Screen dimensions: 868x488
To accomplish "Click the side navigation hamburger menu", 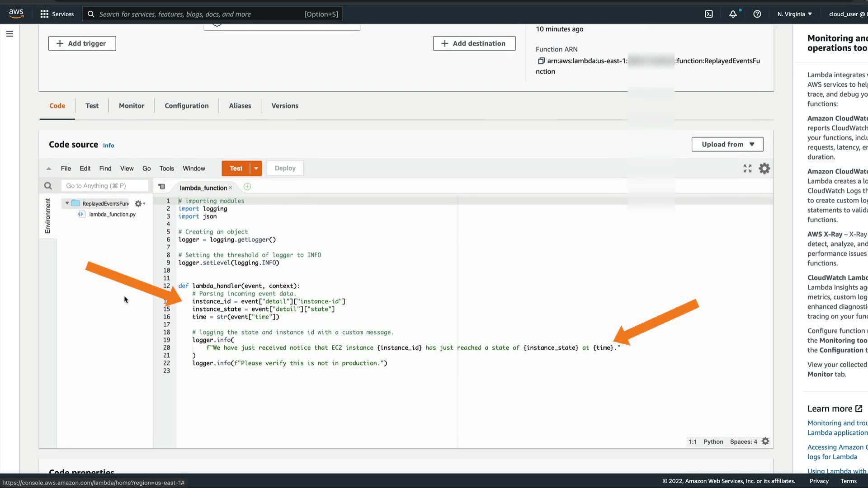I will click(x=9, y=34).
